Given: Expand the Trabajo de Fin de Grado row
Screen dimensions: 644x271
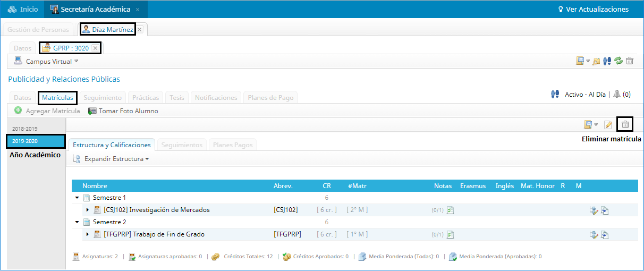Looking at the screenshot, I should (x=88, y=234).
